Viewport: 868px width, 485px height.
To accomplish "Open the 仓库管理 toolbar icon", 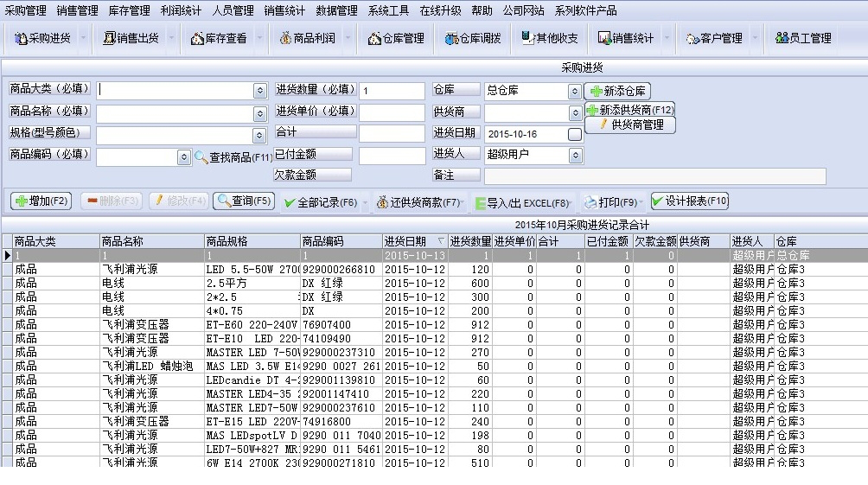I will (396, 38).
